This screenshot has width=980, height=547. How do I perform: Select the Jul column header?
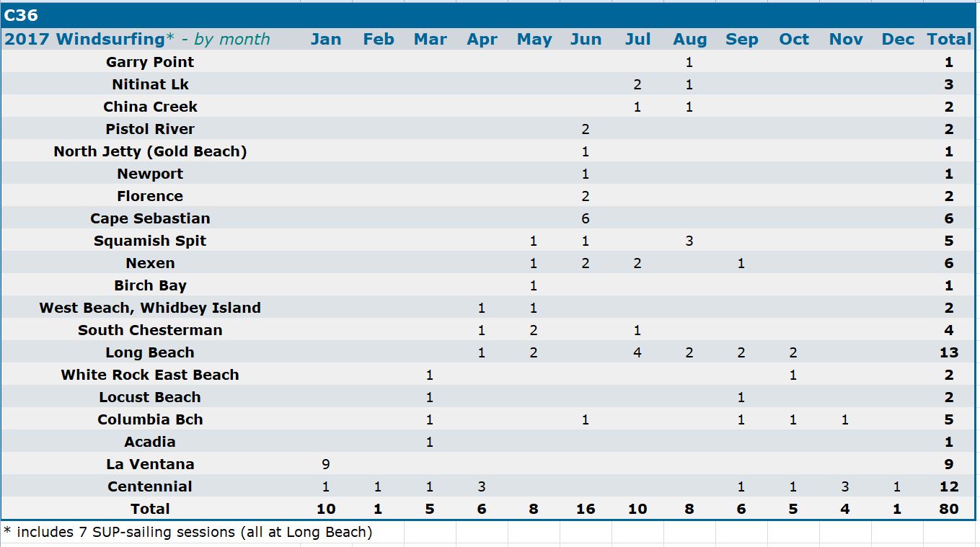pos(637,39)
